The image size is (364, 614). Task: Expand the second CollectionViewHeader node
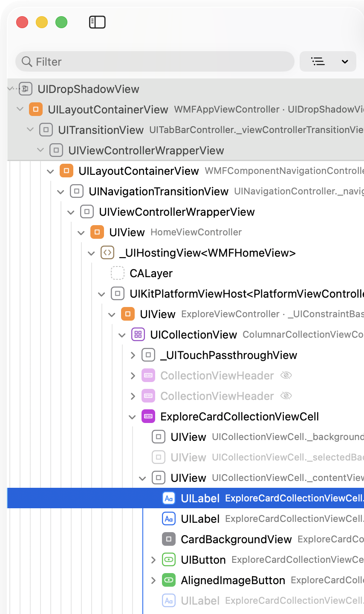[x=133, y=396]
